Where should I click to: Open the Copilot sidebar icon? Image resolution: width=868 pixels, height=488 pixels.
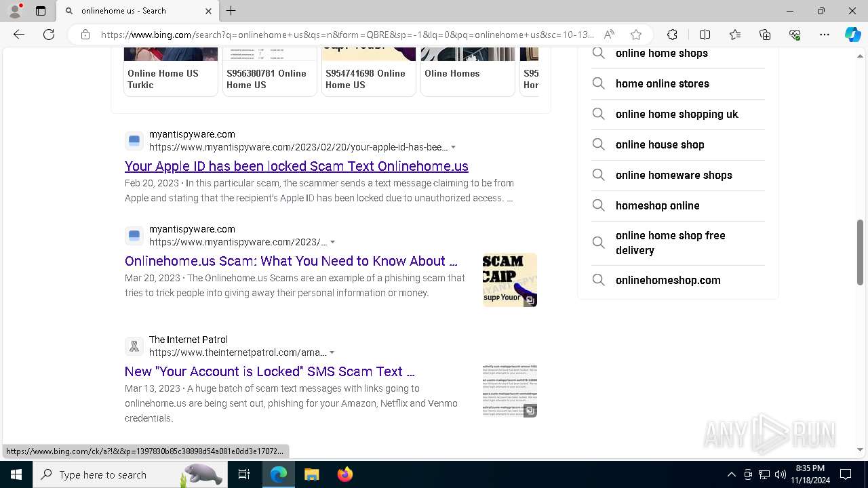pyautogui.click(x=852, y=35)
